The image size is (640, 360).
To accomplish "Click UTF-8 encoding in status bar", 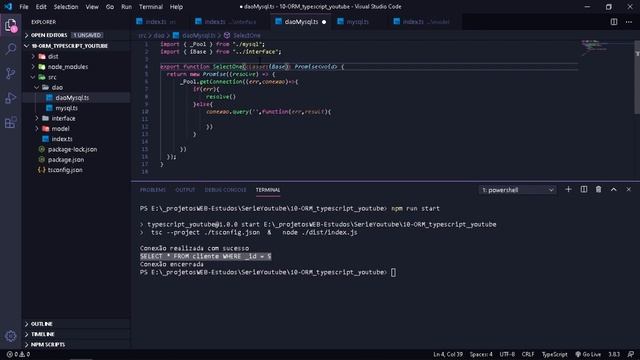I will 507,354.
